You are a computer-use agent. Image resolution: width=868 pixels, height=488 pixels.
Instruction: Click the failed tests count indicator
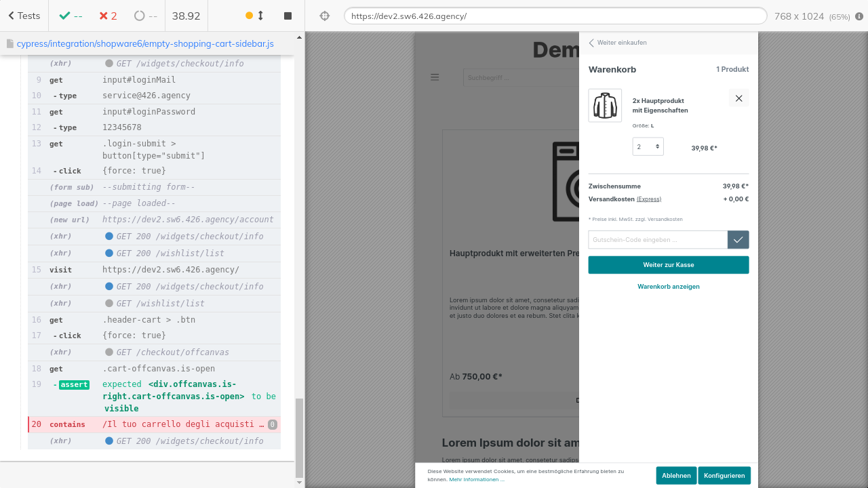coord(108,16)
